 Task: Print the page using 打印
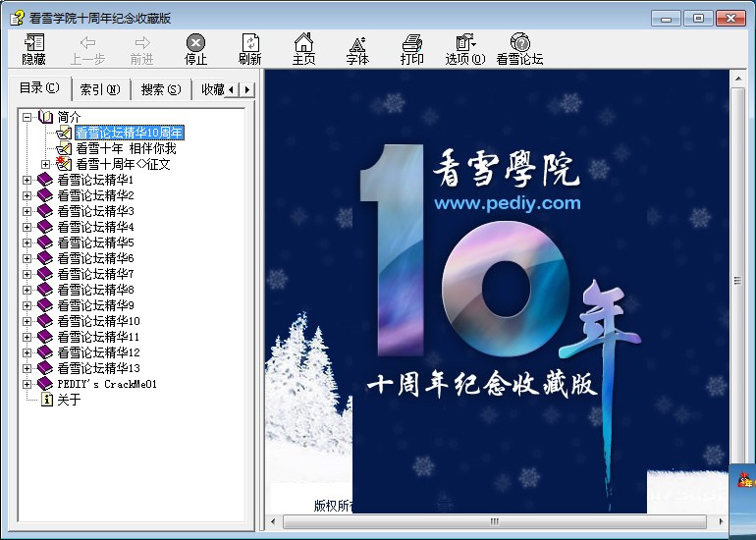(411, 49)
